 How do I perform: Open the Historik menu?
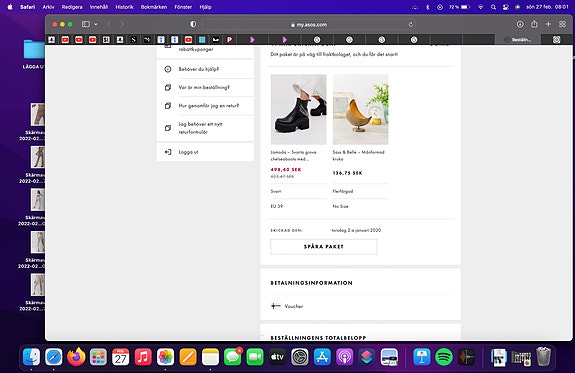[x=124, y=7]
